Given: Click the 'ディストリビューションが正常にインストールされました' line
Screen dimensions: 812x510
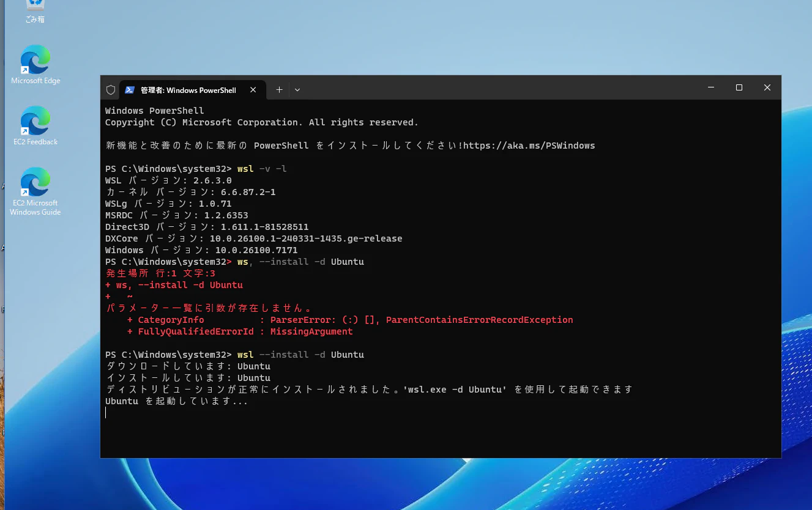Looking at the screenshot, I should (x=369, y=390).
